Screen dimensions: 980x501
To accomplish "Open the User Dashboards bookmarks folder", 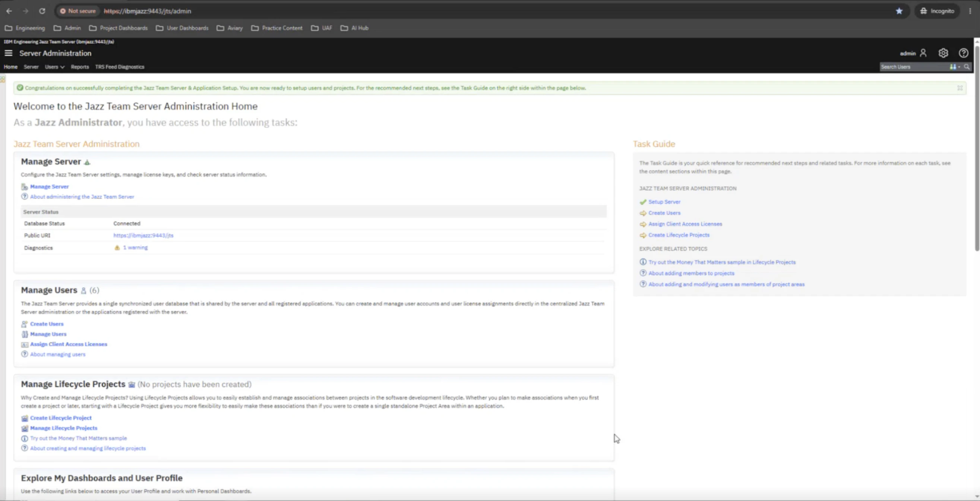I will coord(182,28).
